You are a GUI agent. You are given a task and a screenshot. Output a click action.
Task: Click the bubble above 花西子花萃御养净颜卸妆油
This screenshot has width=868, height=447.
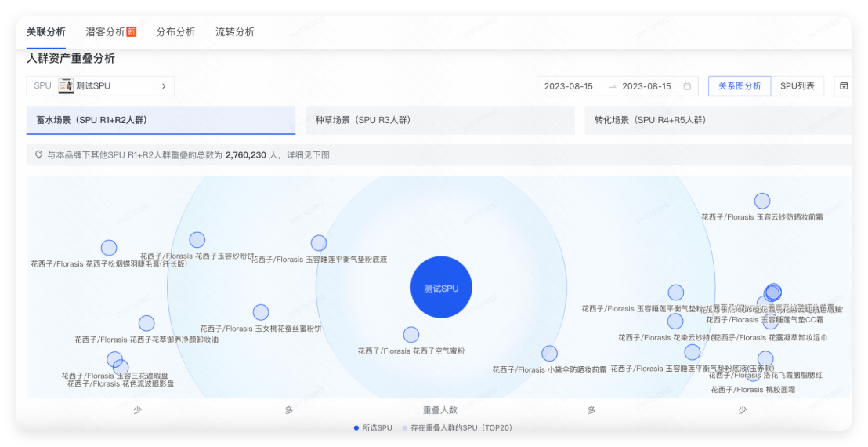coord(146,323)
